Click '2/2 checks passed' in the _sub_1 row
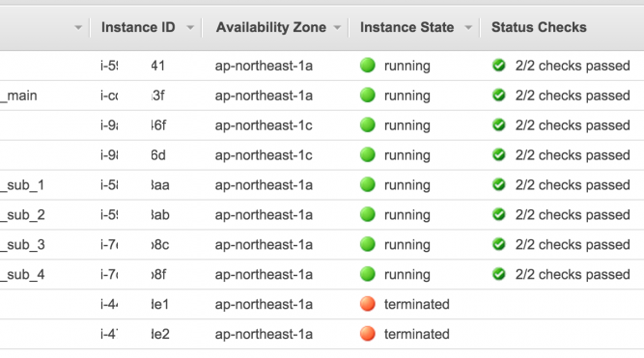644x358 pixels. point(573,185)
